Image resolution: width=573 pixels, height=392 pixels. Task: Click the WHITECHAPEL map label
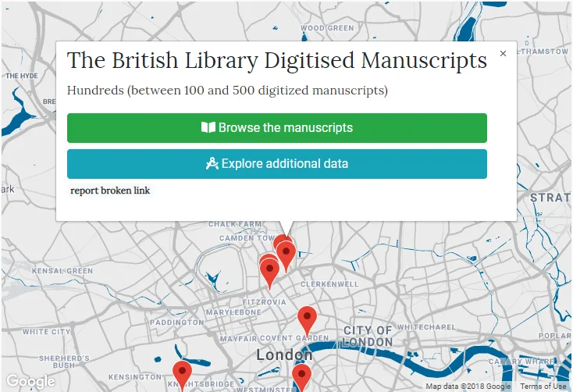click(x=426, y=326)
